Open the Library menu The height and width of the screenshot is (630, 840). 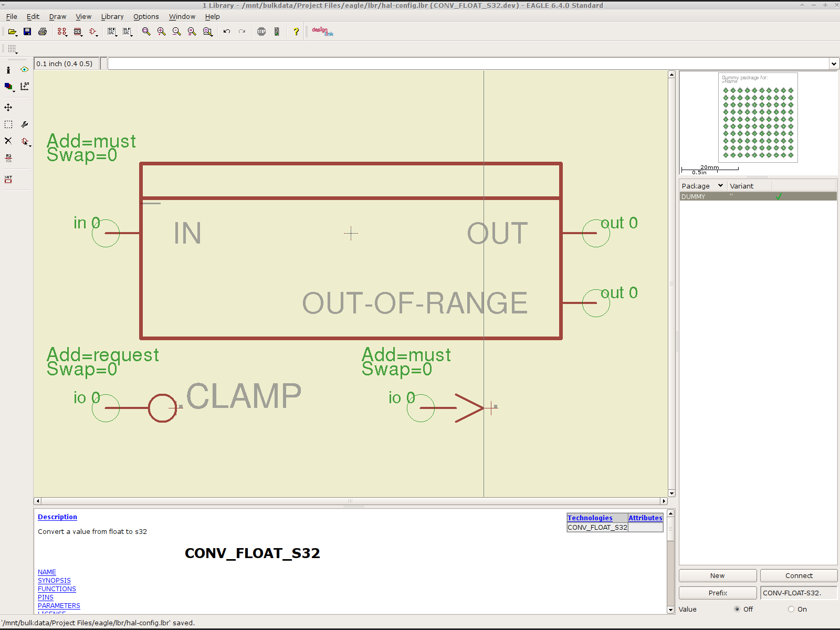coord(112,17)
